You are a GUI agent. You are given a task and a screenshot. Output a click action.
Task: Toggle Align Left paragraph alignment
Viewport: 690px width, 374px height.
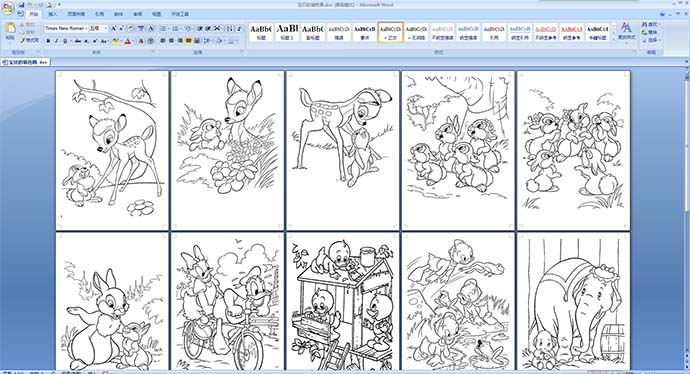pyautogui.click(x=163, y=41)
